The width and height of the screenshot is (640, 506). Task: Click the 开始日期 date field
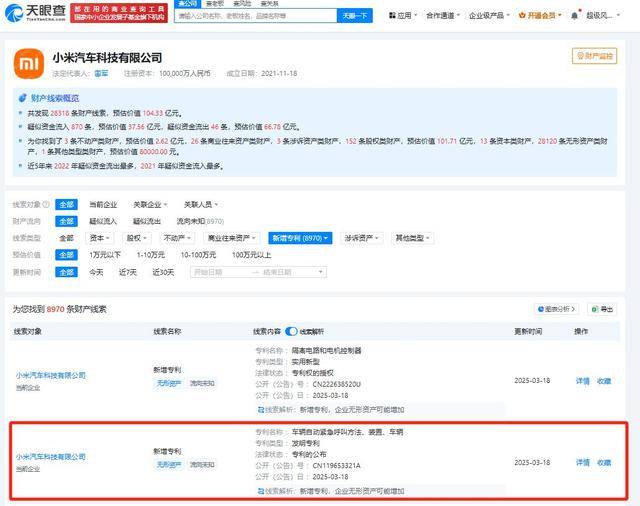pos(209,272)
